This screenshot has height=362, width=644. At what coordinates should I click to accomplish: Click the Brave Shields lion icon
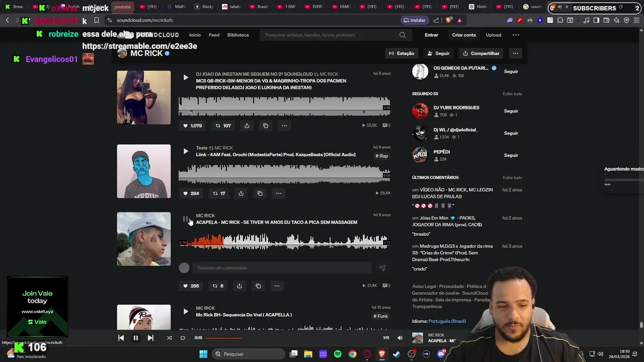(x=449, y=20)
